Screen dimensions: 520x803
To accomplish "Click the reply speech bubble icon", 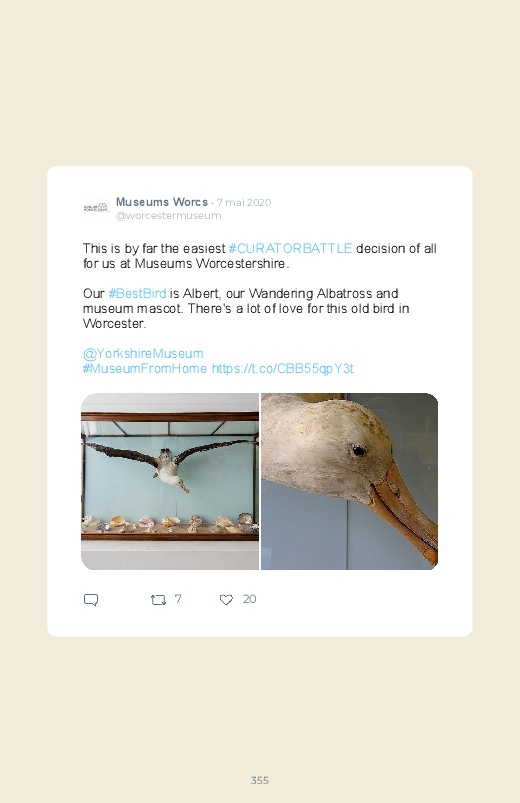I will (x=91, y=600).
